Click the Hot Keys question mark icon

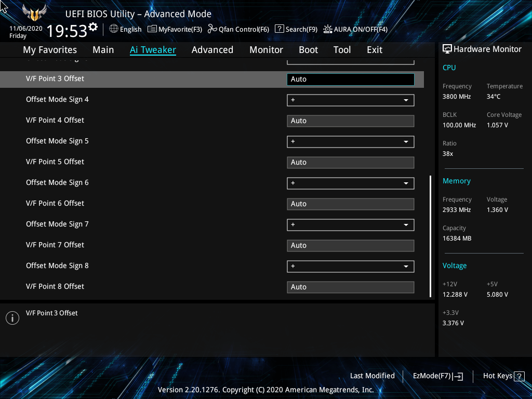(519, 376)
